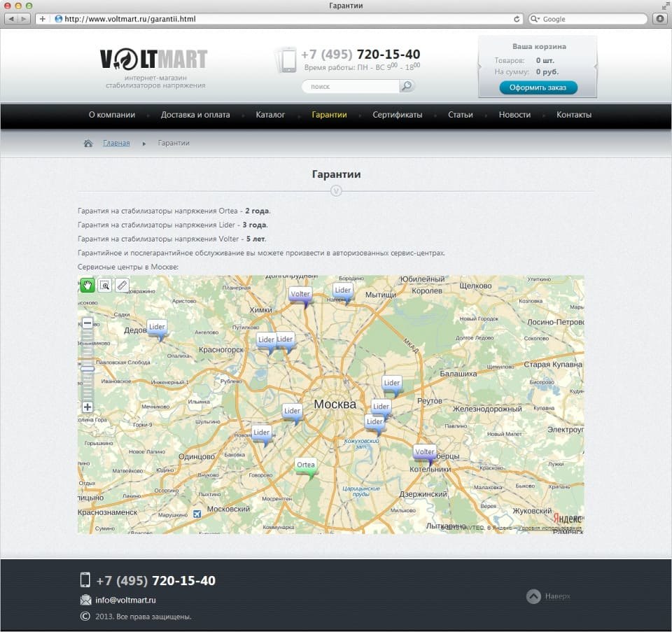The width and height of the screenshot is (672, 632).
Task: Click the Наверх link in the footer
Action: (x=558, y=596)
